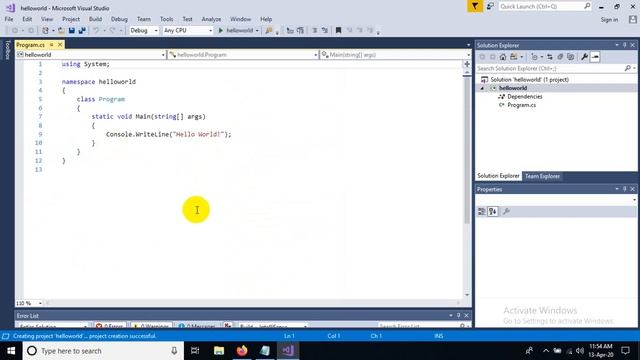
Task: Select Solution 'helloworld' (1 project) node
Action: [x=529, y=80]
